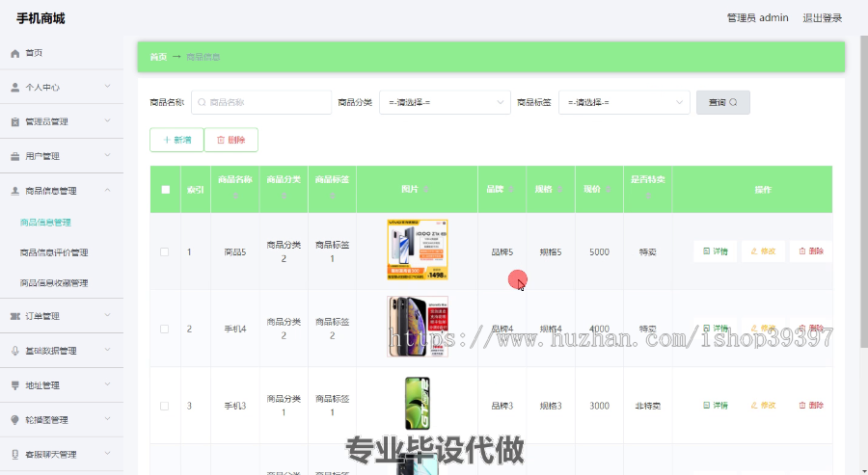The image size is (868, 475).
Task: Open 商品信息评价管理 submenu item
Action: point(54,252)
